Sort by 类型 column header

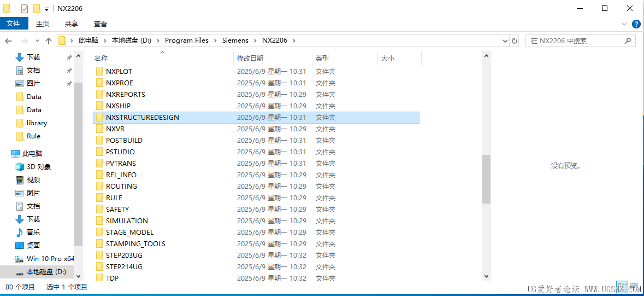tap(322, 59)
